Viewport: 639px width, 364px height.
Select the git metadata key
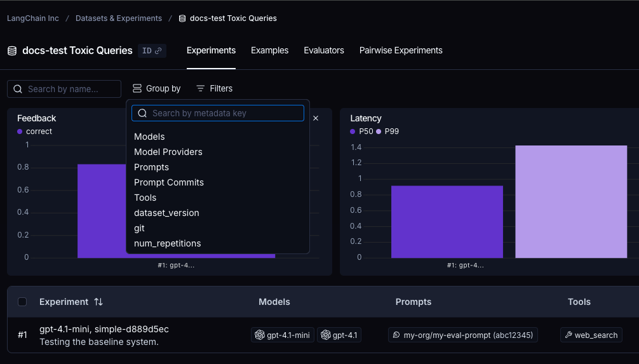139,228
